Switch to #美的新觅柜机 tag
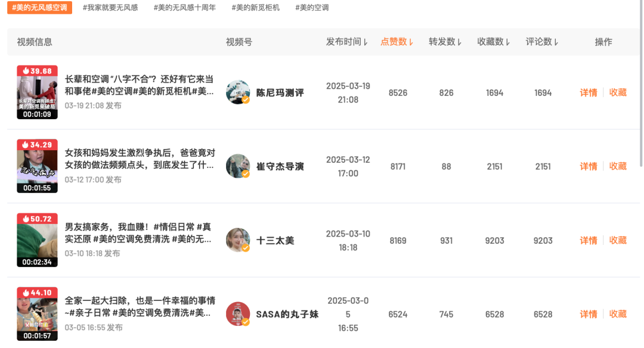 pyautogui.click(x=255, y=8)
